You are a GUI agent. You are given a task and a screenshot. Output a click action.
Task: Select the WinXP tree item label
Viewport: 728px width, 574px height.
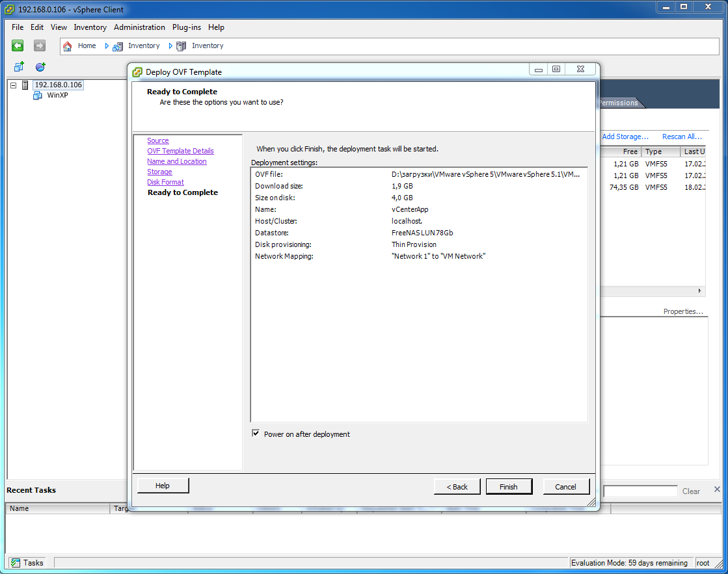click(x=57, y=95)
